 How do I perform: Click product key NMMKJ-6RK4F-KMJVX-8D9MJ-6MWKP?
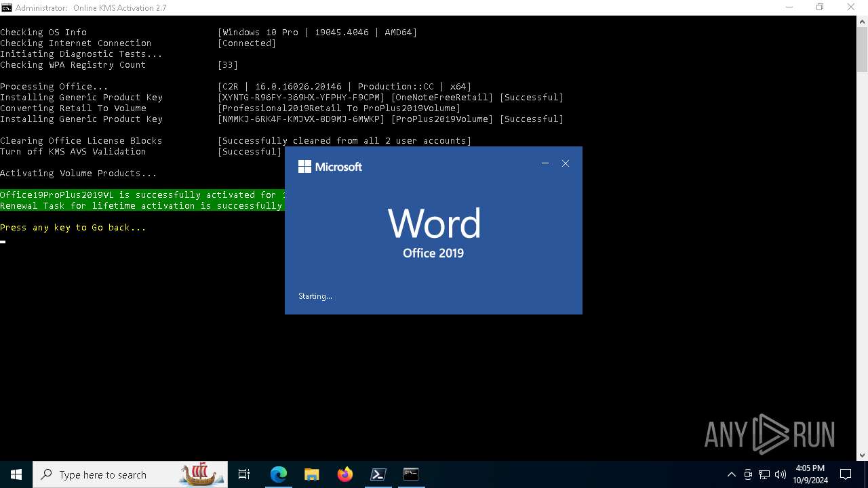coord(301,119)
